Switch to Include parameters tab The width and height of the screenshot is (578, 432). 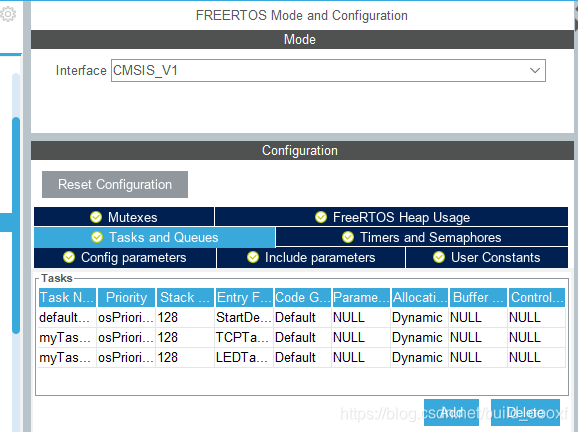point(311,257)
